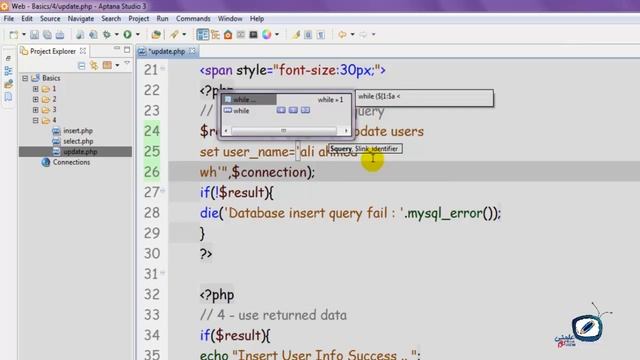
Task: Click the autocomplete popup horizontal scrollbar
Action: 284,131
